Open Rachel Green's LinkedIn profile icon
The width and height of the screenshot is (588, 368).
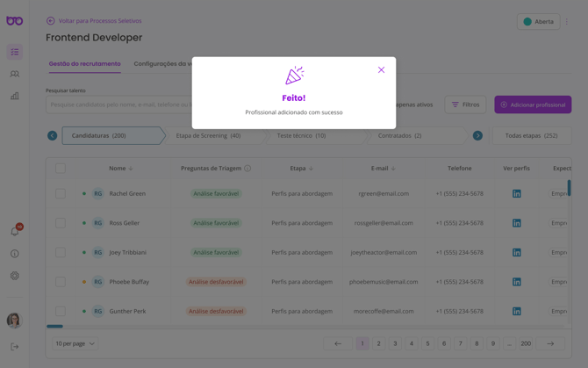(516, 193)
